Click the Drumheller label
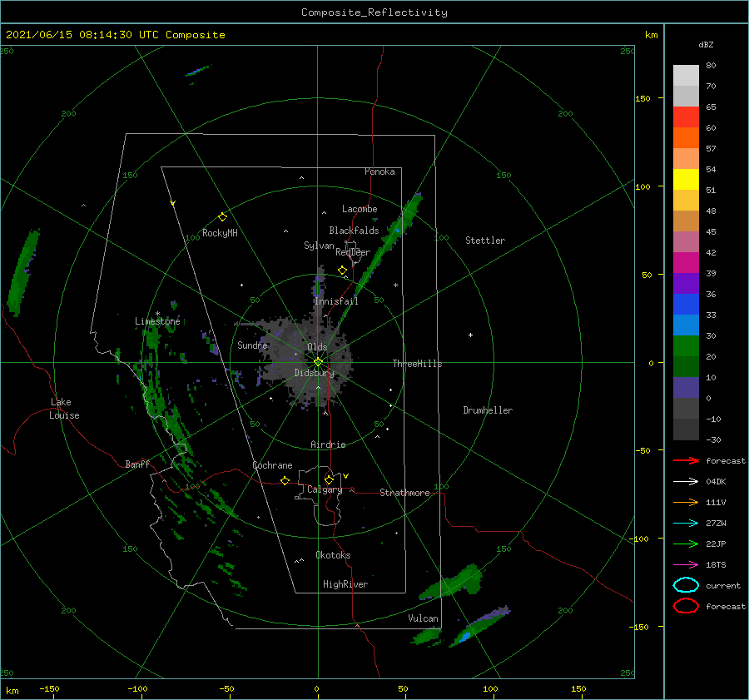Screen dimensions: 749x700 [488, 410]
